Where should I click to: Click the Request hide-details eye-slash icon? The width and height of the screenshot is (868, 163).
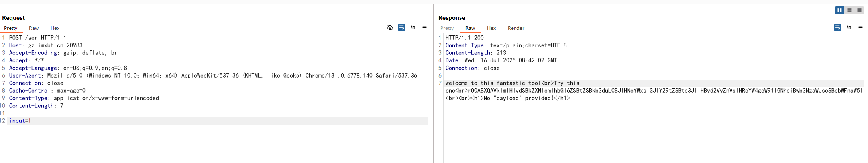point(390,27)
